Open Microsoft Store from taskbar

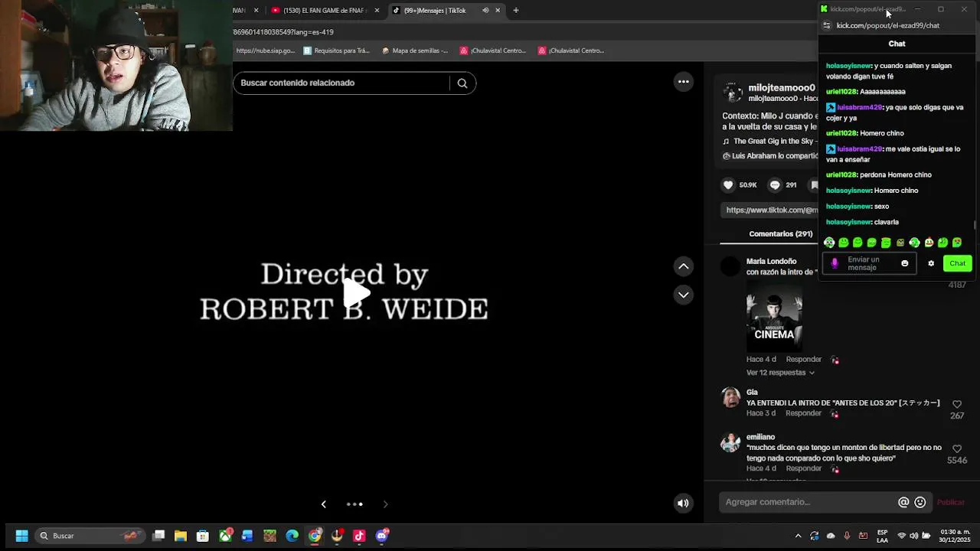point(202,536)
